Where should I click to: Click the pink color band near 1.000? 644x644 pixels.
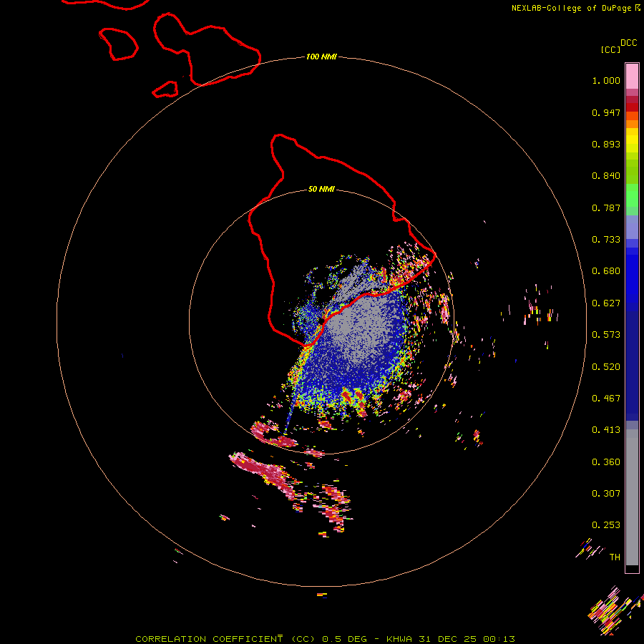632,77
